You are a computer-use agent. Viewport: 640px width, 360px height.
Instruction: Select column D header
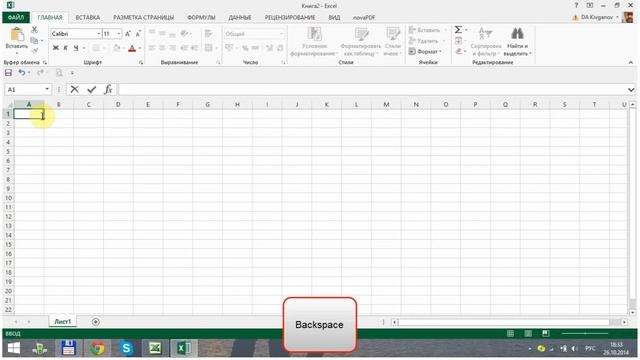[x=118, y=104]
